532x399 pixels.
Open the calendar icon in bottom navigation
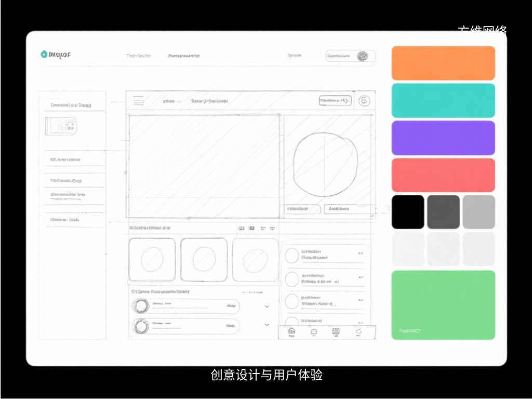[335, 331]
